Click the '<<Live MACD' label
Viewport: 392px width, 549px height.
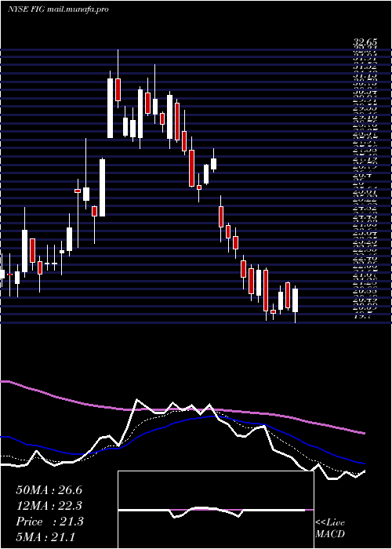330,529
